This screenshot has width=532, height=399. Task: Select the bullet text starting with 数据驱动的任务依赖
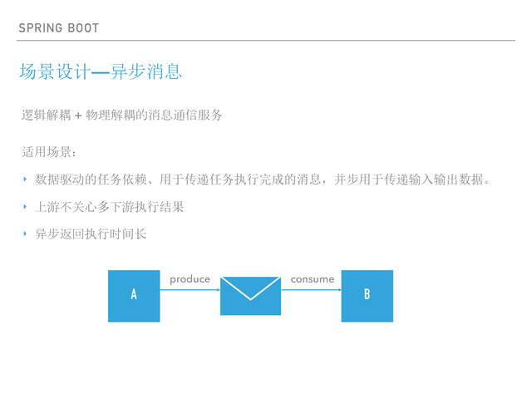click(264, 179)
